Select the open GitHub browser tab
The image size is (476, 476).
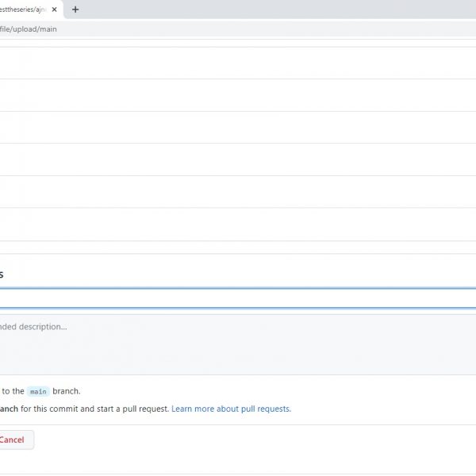(x=24, y=10)
